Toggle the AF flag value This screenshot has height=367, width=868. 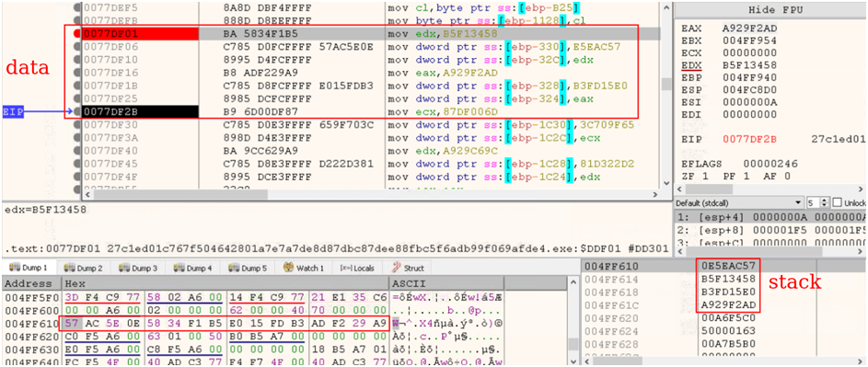click(788, 177)
